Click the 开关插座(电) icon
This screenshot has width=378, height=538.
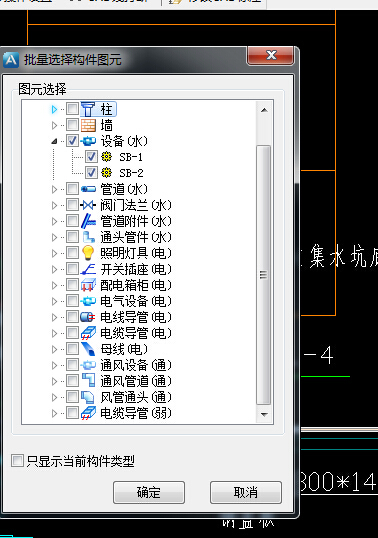click(x=88, y=269)
